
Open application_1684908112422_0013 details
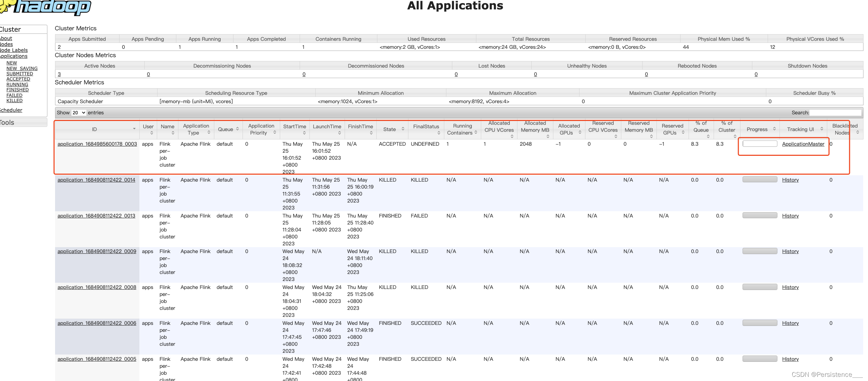coord(96,216)
